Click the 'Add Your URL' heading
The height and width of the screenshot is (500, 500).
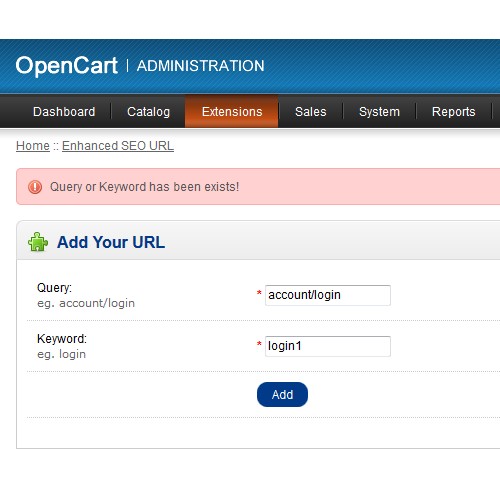pos(111,242)
